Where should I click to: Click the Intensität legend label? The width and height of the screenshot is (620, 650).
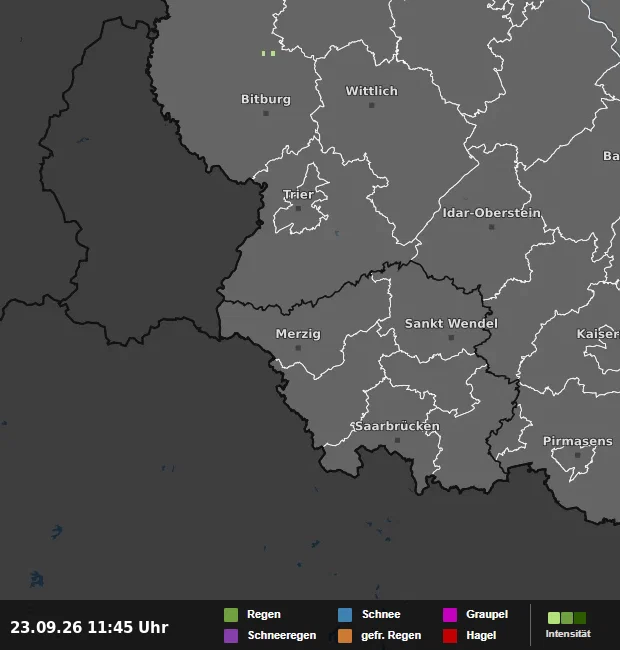coord(568,634)
